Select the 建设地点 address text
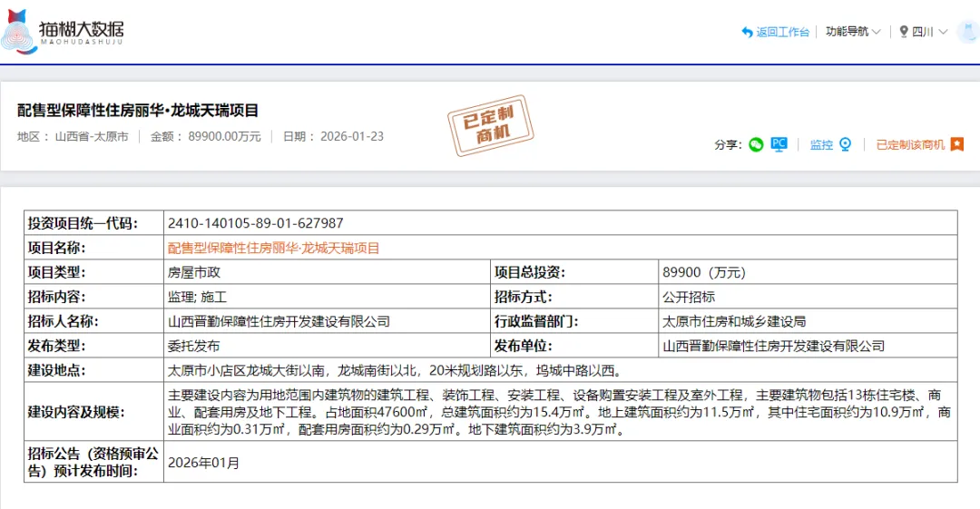980x509 pixels. click(397, 370)
